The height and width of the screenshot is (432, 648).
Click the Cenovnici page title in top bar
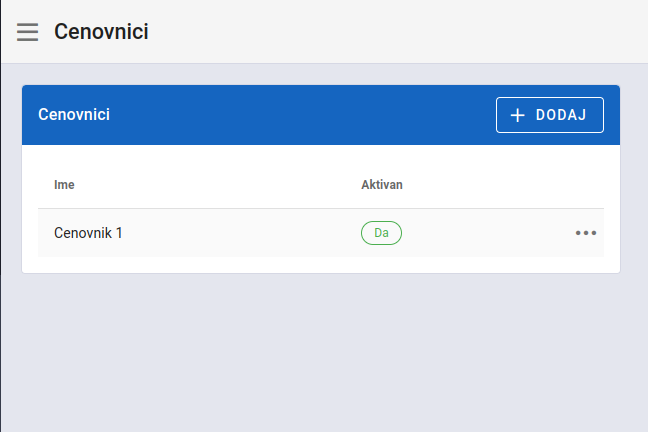click(x=101, y=32)
